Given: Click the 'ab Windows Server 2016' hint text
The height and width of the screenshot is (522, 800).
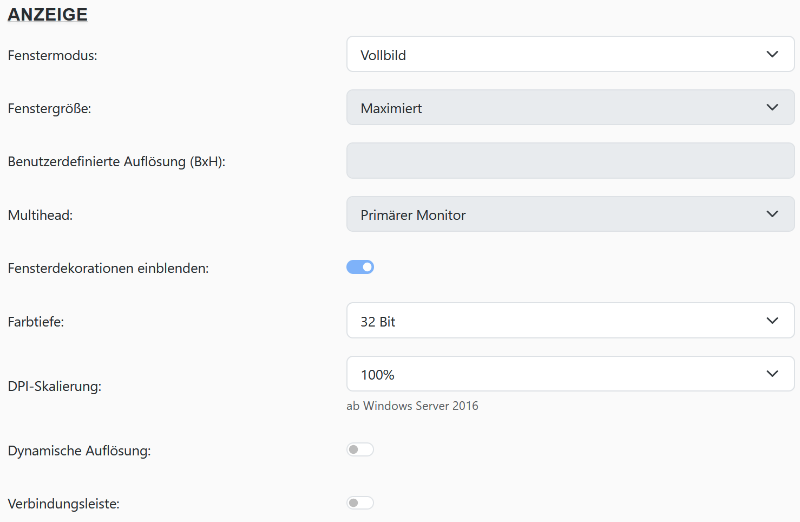Looking at the screenshot, I should 412,406.
